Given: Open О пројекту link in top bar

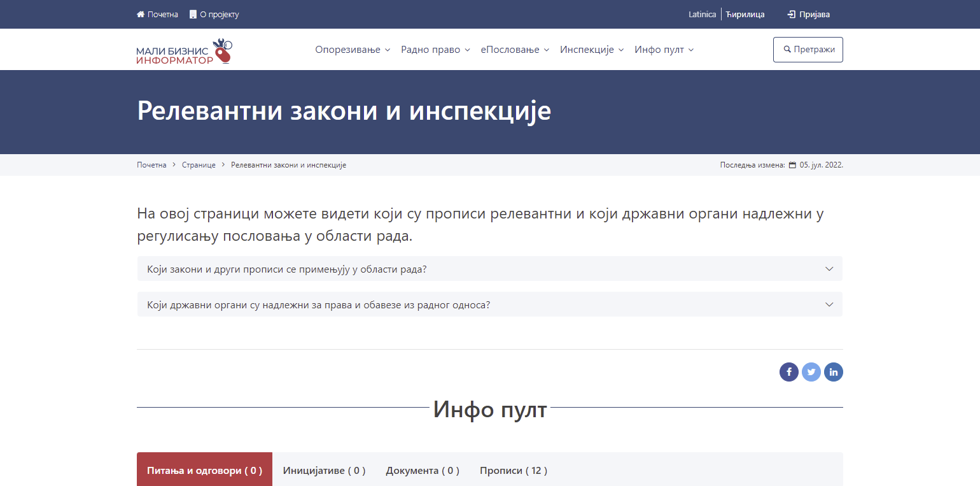Looking at the screenshot, I should click(x=214, y=14).
